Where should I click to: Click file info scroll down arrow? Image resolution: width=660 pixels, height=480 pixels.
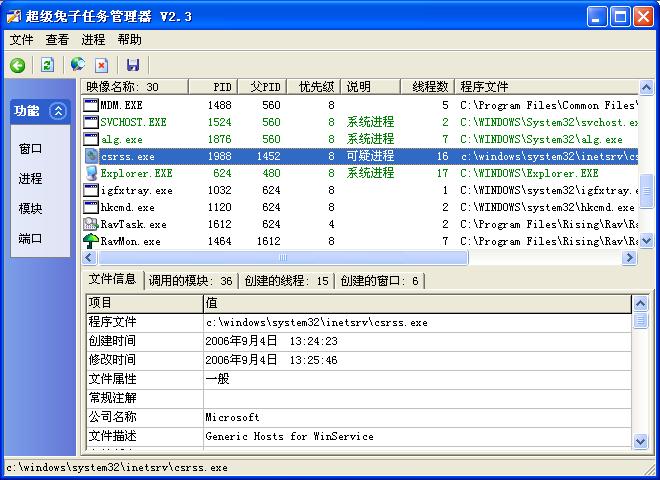[x=640, y=441]
